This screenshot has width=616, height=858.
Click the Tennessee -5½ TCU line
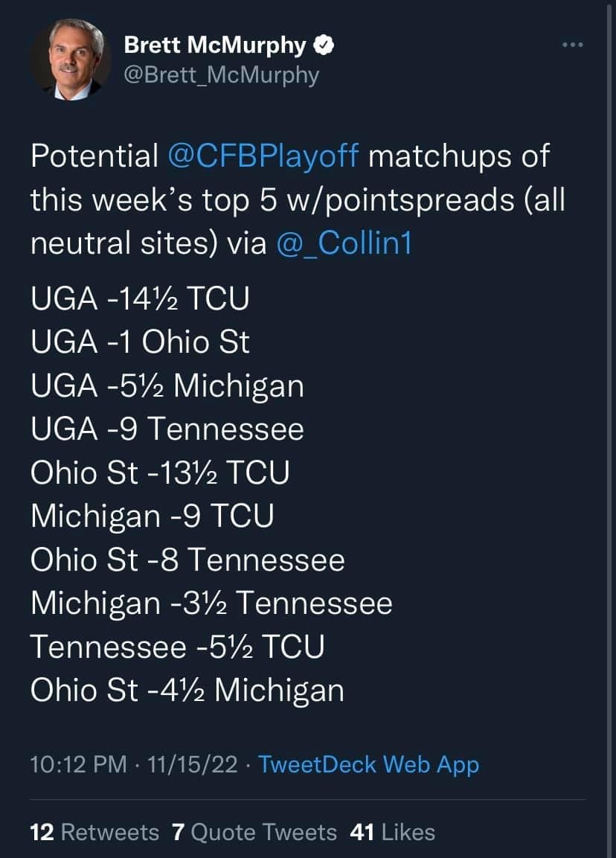[177, 647]
